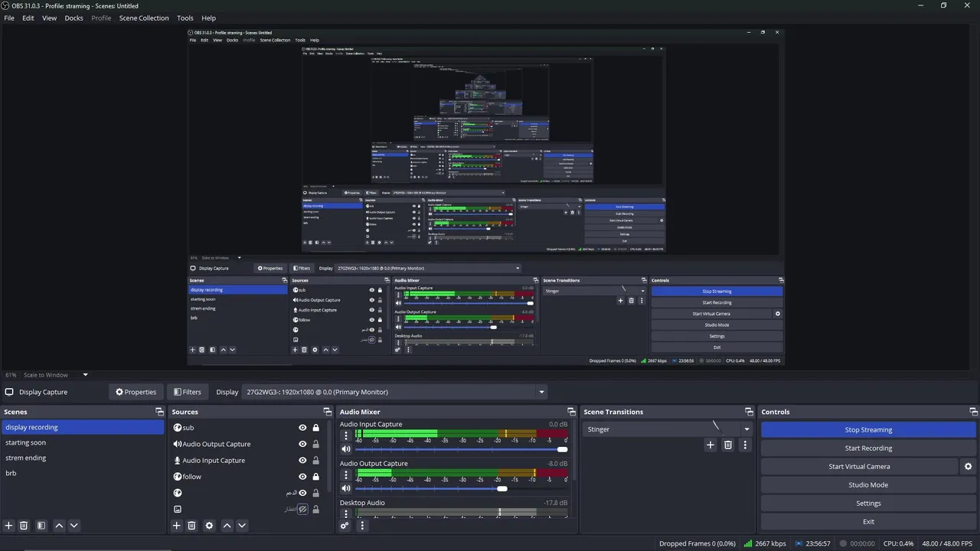980x551 pixels.
Task: Lock the hidden image source
Action: (x=315, y=509)
